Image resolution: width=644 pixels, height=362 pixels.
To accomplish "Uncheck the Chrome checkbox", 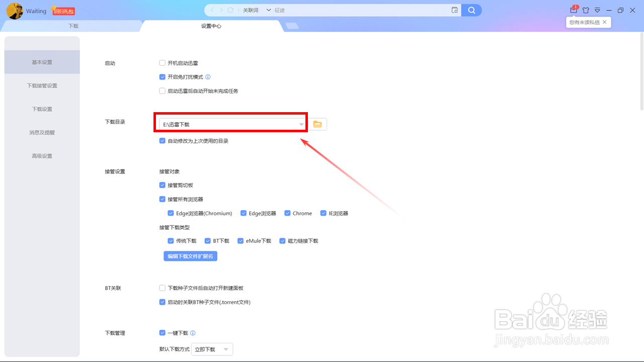I will click(287, 213).
